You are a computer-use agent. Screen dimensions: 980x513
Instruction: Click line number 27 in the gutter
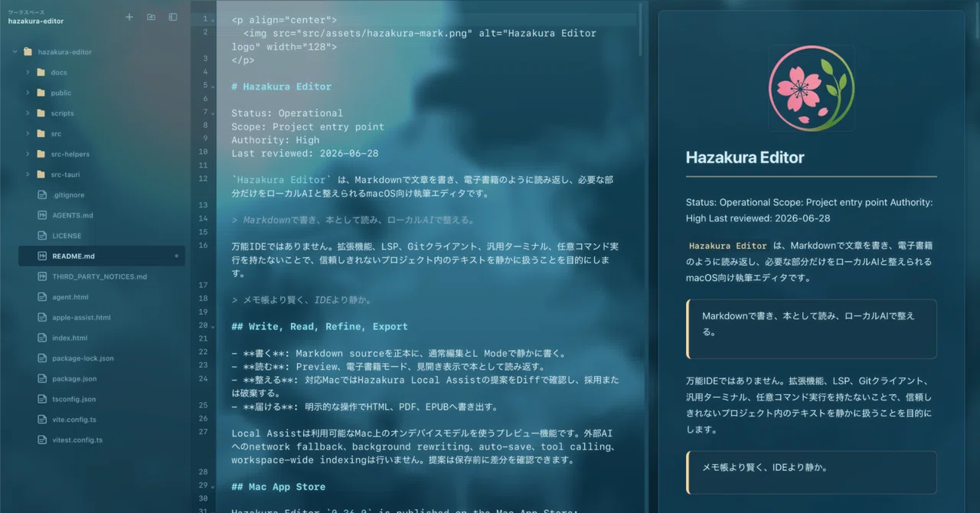tap(203, 432)
